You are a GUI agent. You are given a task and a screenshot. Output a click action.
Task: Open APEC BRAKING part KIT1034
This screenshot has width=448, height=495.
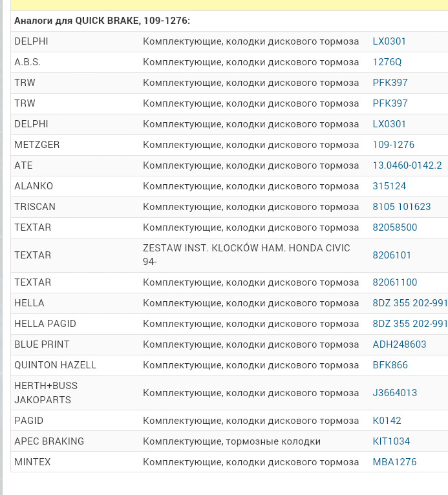pos(391,441)
